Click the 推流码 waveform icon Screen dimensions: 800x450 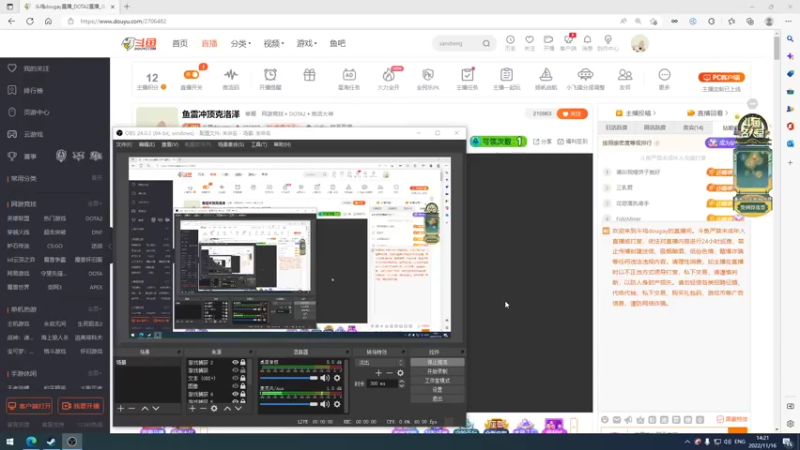click(x=231, y=74)
